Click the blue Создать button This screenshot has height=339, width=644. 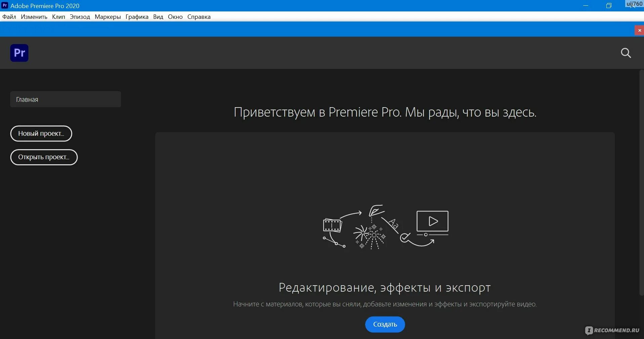385,324
